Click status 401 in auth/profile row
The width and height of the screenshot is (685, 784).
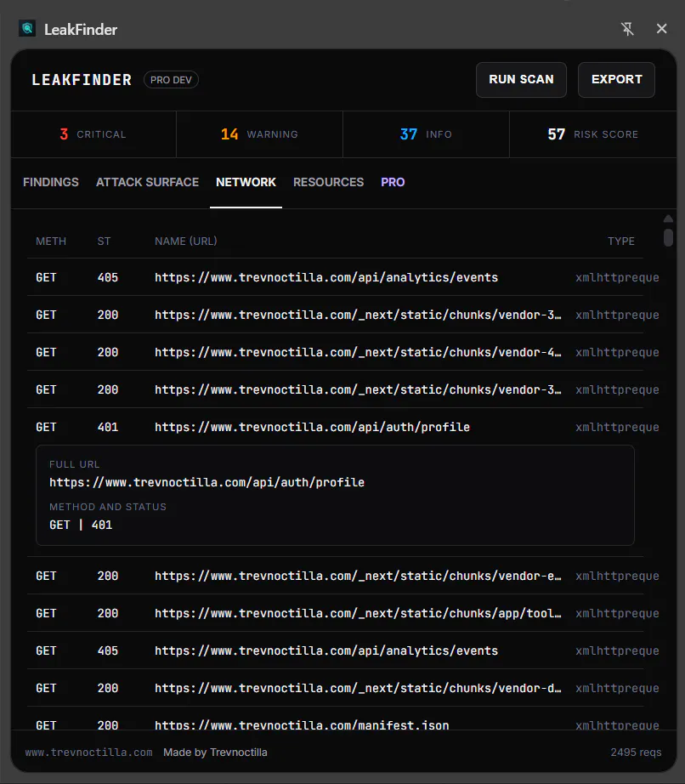tap(108, 427)
